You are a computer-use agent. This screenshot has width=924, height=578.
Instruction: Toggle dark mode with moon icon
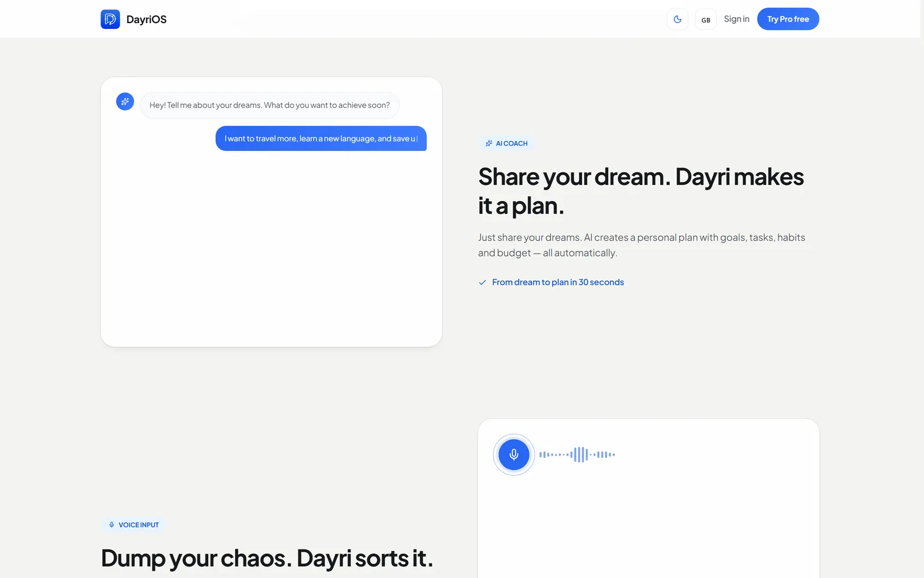(677, 19)
